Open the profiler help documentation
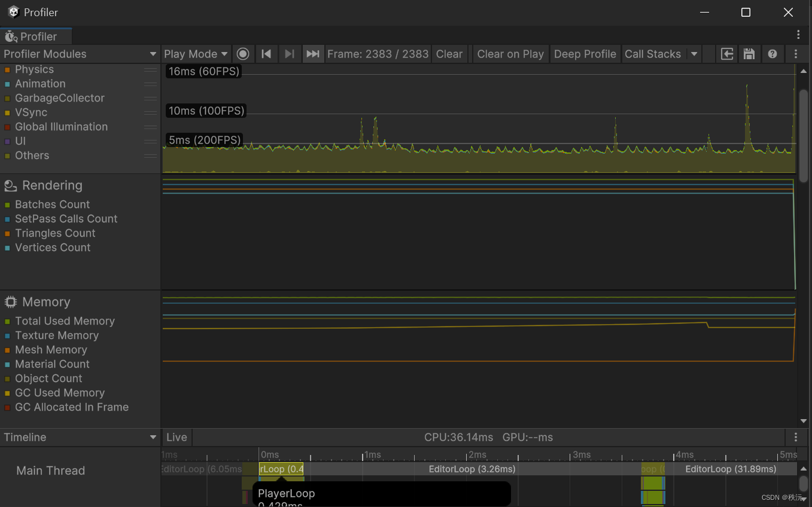 click(773, 54)
